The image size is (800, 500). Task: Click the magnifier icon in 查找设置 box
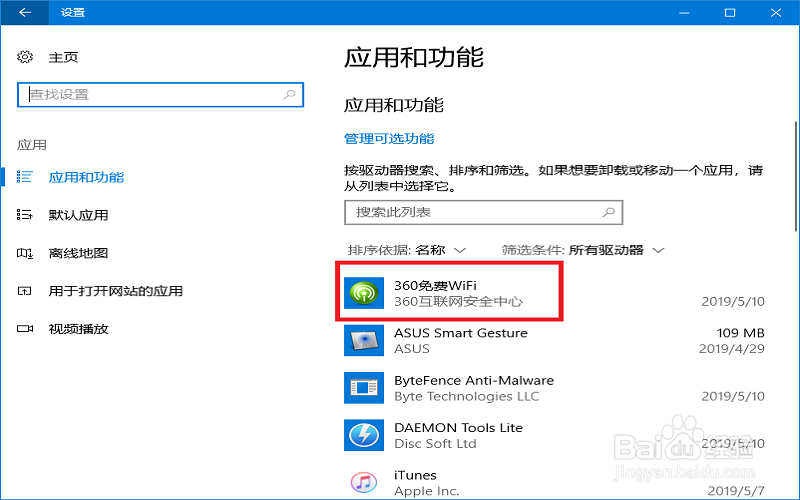point(289,94)
